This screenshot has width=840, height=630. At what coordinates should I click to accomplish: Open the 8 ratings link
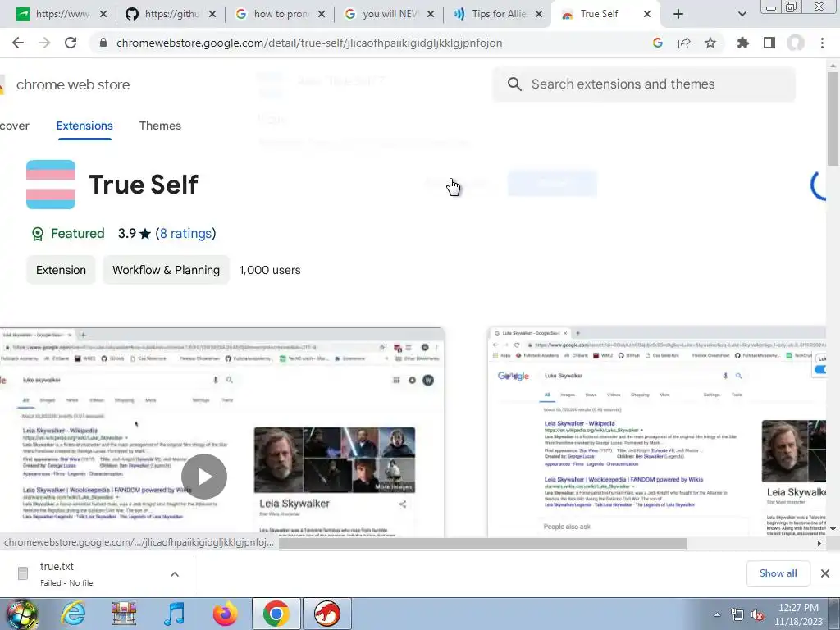[x=186, y=234]
